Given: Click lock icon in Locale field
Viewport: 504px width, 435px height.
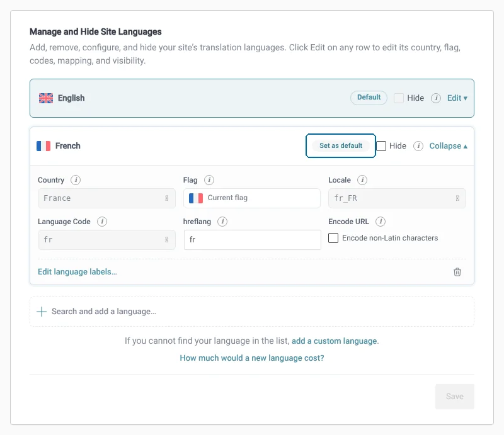Looking at the screenshot, I should point(457,198).
